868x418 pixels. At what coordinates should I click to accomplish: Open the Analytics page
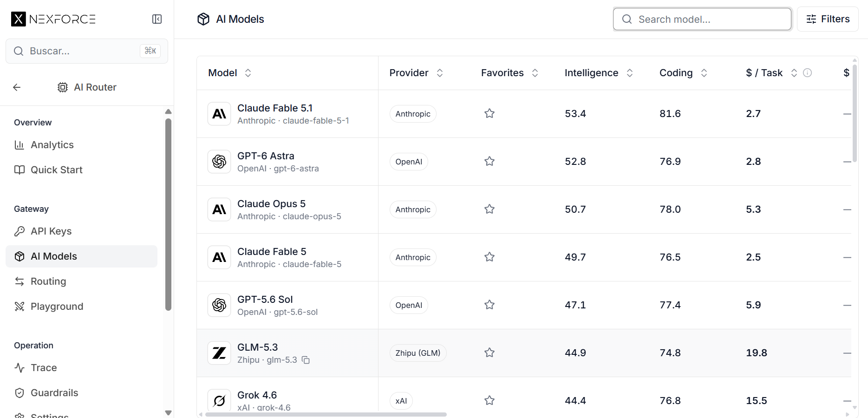pyautogui.click(x=81, y=145)
